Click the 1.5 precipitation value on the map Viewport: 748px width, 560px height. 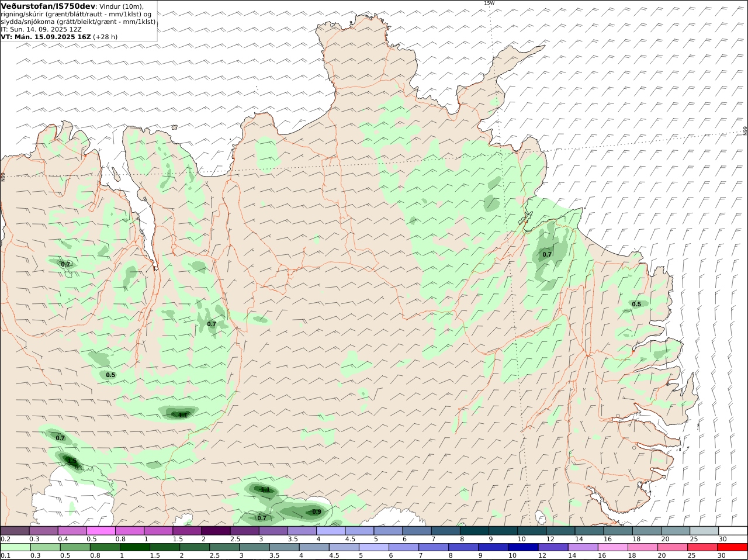72,461
